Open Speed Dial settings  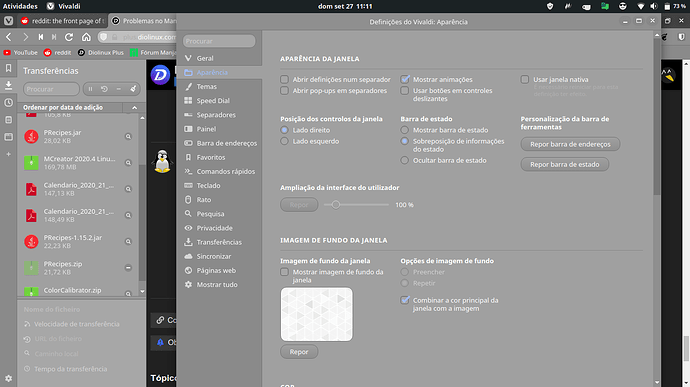(x=219, y=100)
